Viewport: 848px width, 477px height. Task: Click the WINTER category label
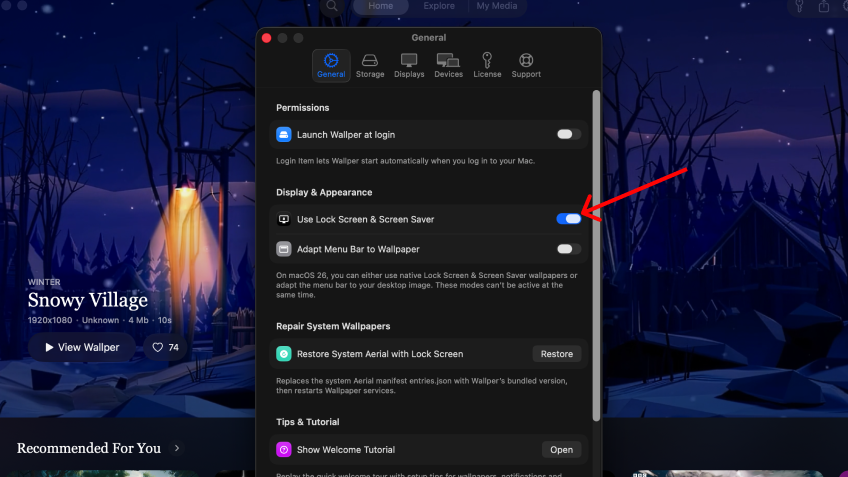[44, 282]
